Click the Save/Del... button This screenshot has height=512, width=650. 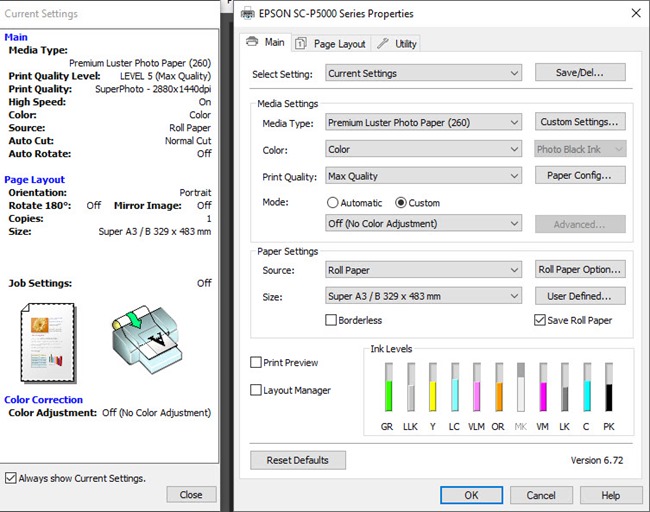click(580, 73)
